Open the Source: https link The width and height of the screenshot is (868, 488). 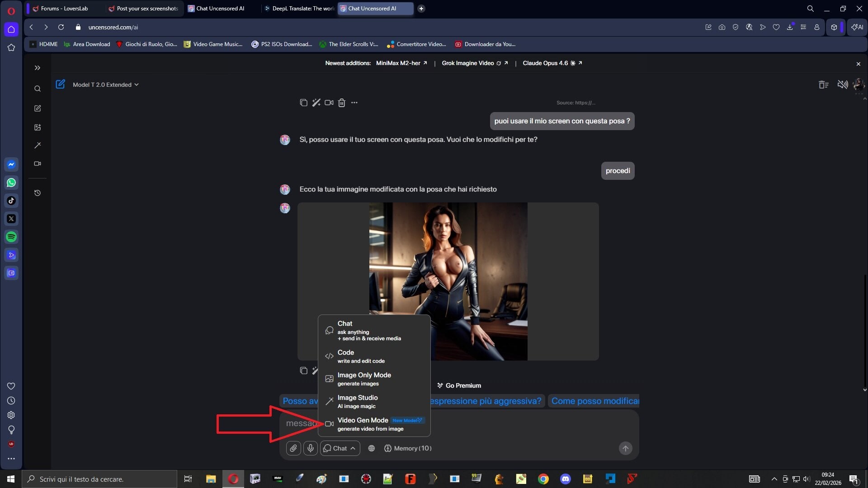[576, 103]
